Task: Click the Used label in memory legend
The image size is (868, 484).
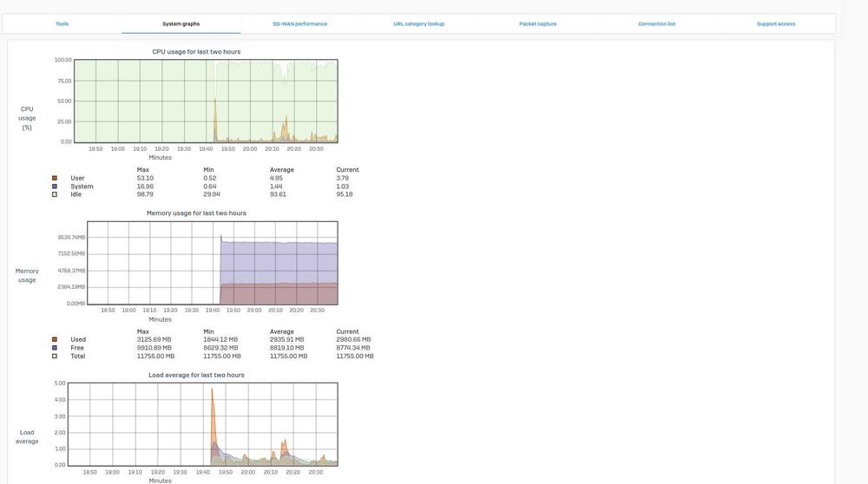Action: 78,340
